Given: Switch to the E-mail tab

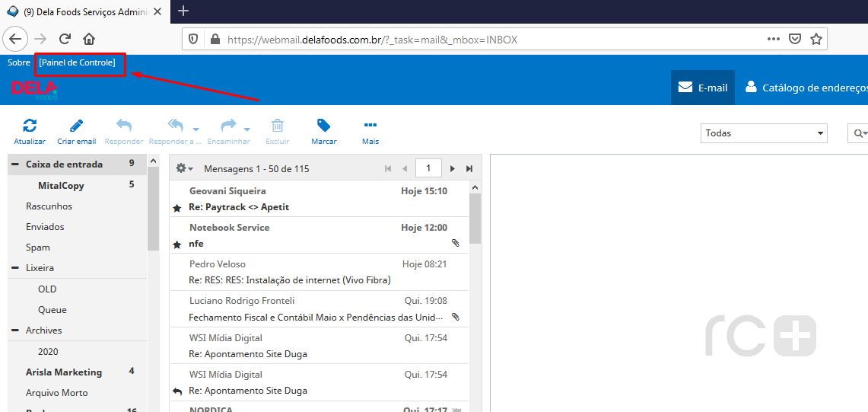Looking at the screenshot, I should 703,88.
